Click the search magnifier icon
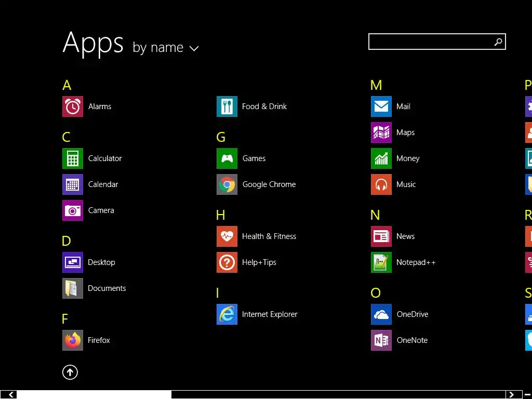This screenshot has height=399, width=532. [x=498, y=42]
